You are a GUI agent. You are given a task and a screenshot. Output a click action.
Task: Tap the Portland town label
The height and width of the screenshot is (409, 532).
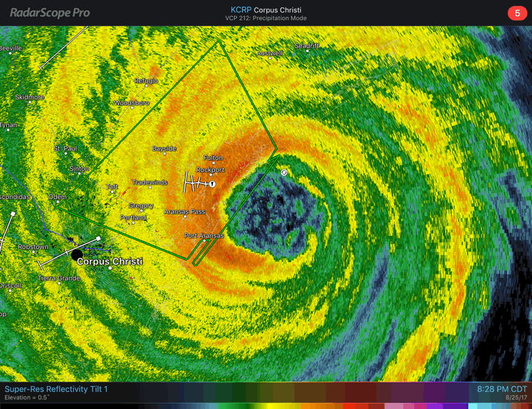(133, 217)
